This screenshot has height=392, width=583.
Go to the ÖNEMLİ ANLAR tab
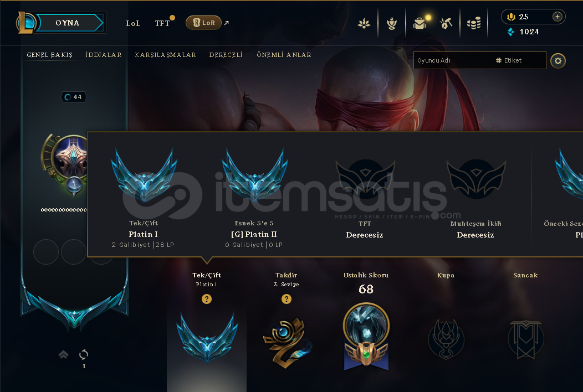click(x=284, y=55)
